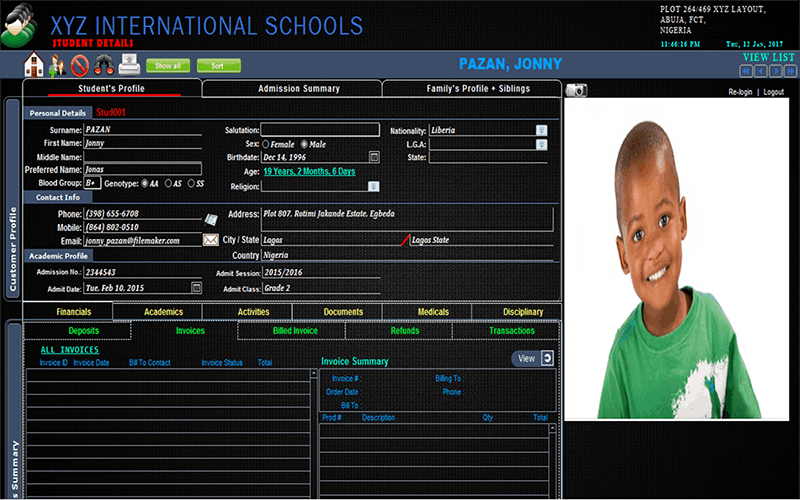800x500 pixels.
Task: Click the Home house icon
Action: pos(34,66)
